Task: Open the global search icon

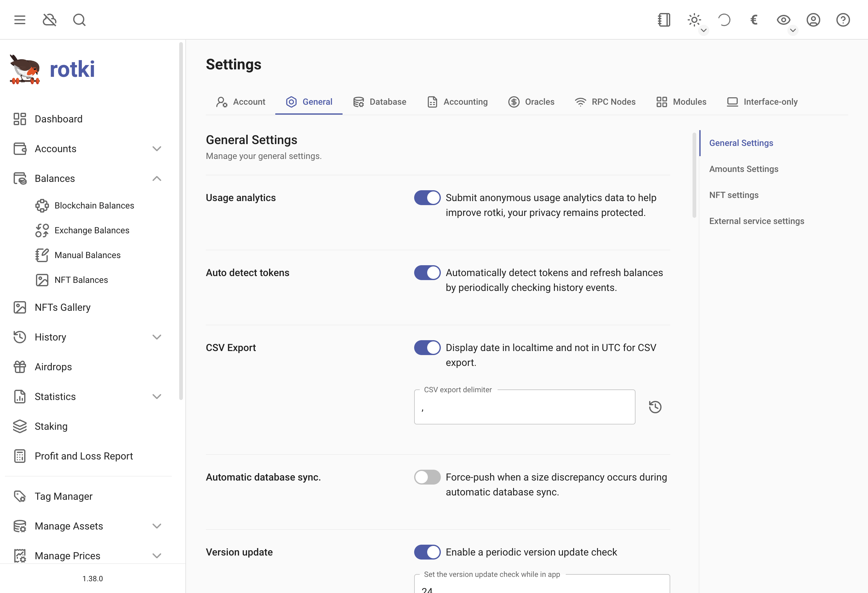Action: pyautogui.click(x=79, y=20)
